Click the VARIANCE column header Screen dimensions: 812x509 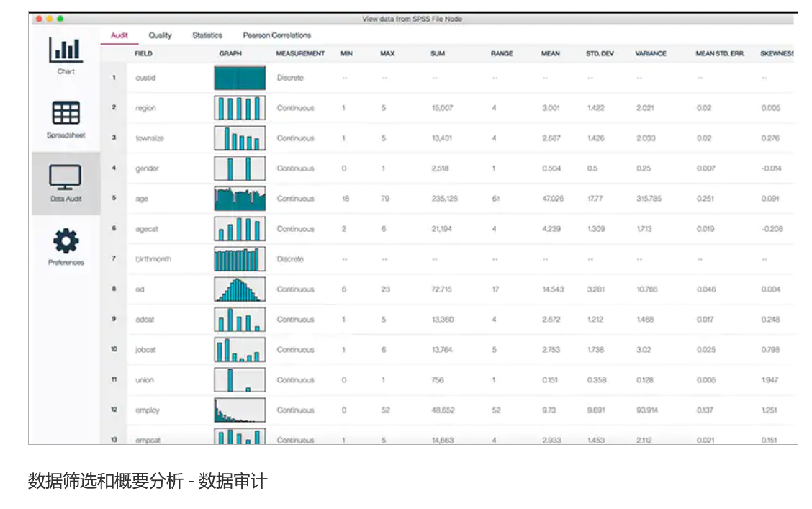point(650,54)
